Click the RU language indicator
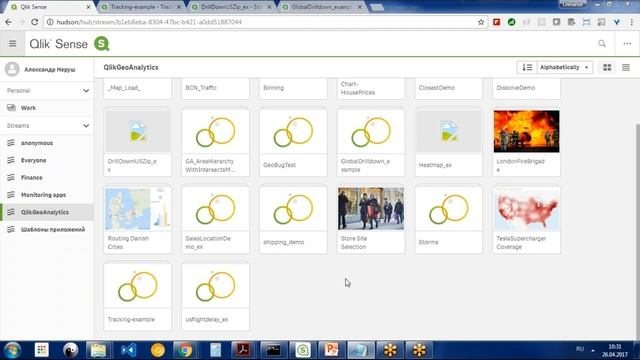The width and height of the screenshot is (640, 360). (x=580, y=349)
